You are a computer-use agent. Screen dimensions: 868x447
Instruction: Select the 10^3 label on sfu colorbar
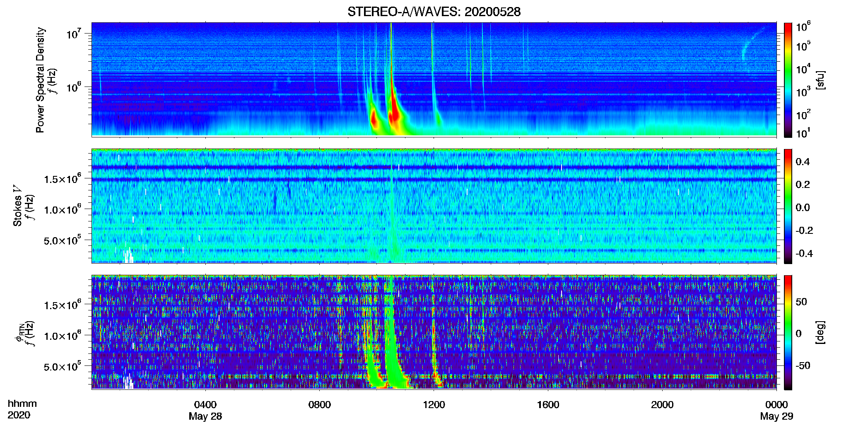click(x=803, y=91)
